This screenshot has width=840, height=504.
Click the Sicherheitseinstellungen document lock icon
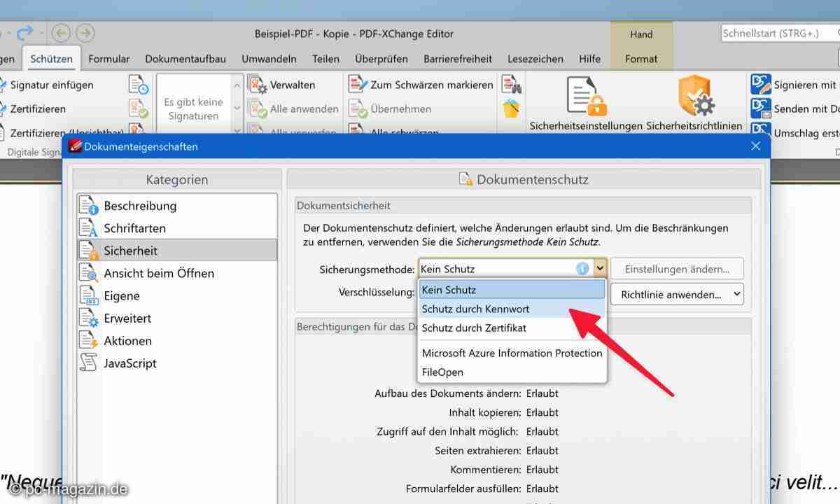(585, 97)
